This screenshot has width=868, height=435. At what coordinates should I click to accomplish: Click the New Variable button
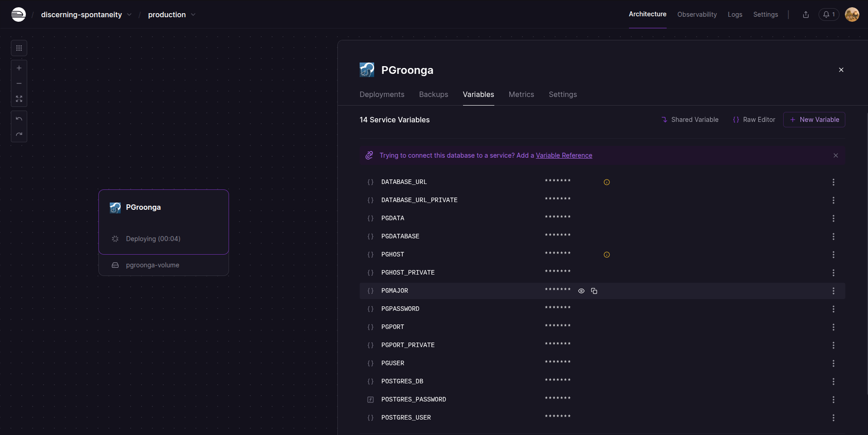tap(814, 120)
